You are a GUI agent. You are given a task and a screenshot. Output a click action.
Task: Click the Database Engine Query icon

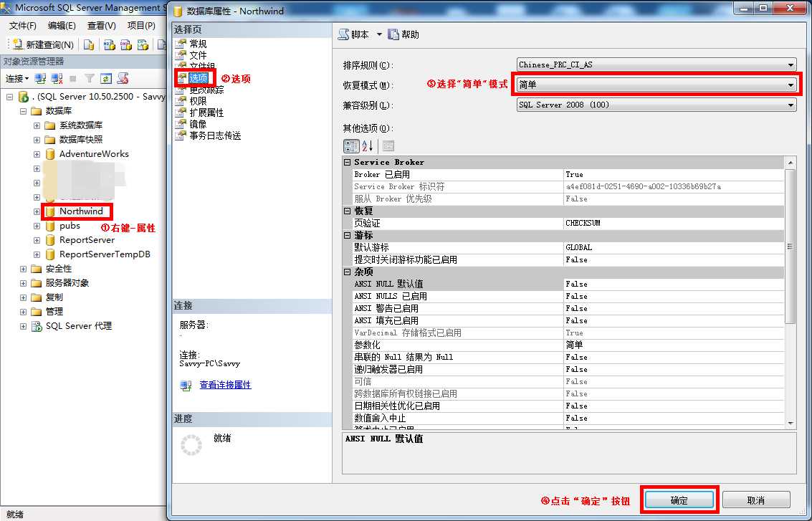coord(89,45)
